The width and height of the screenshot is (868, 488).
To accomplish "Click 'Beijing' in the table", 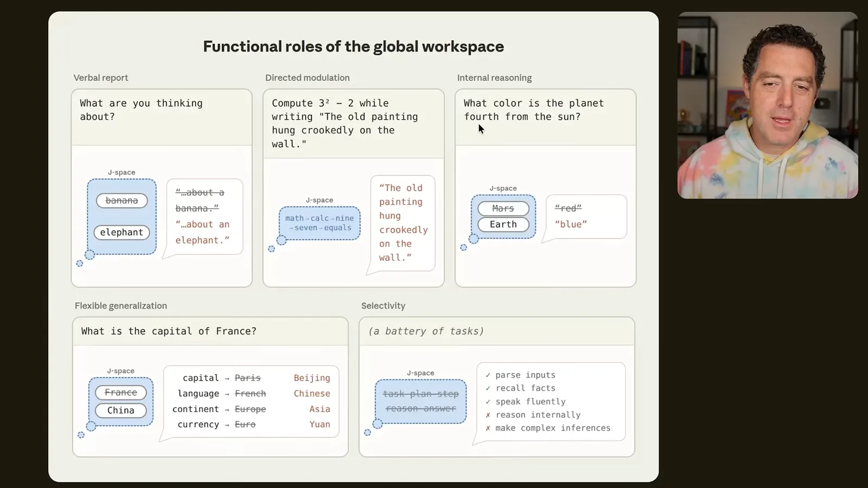I will [312, 378].
